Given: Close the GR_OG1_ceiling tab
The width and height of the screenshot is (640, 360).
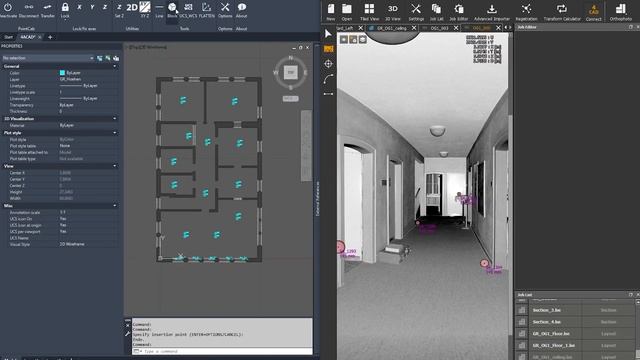Looking at the screenshot, I should pos(414,28).
